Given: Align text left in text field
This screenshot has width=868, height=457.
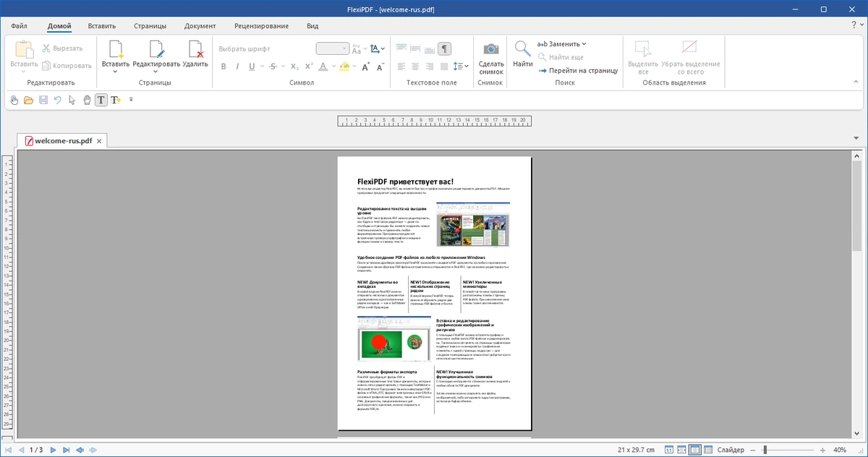Looking at the screenshot, I should (x=401, y=67).
